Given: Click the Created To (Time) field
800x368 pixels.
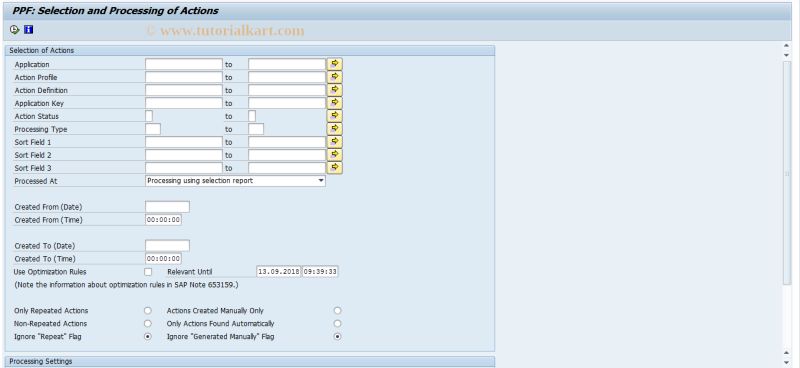Looking at the screenshot, I should point(163,258).
